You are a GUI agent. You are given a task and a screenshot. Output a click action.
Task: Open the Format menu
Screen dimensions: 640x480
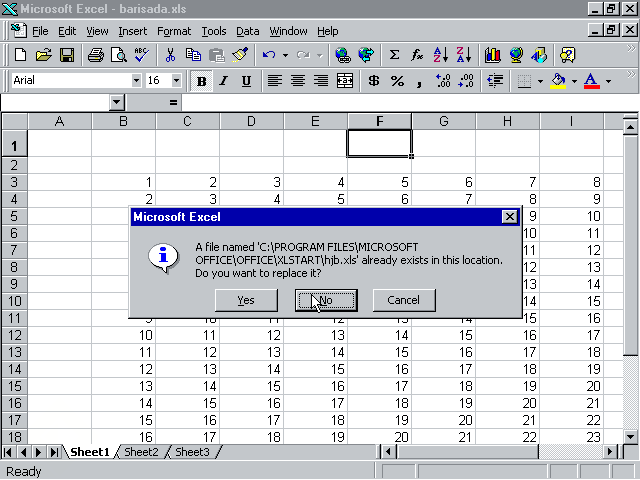coord(174,31)
